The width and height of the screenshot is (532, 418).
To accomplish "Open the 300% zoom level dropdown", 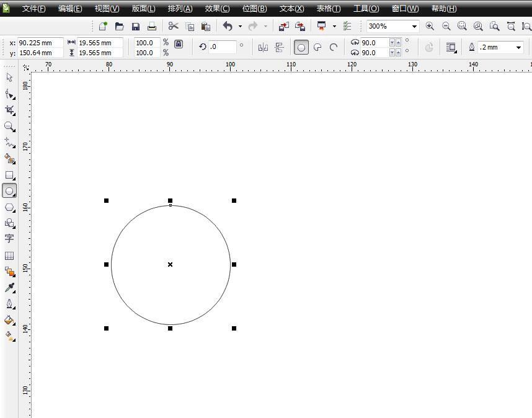I will pyautogui.click(x=414, y=27).
